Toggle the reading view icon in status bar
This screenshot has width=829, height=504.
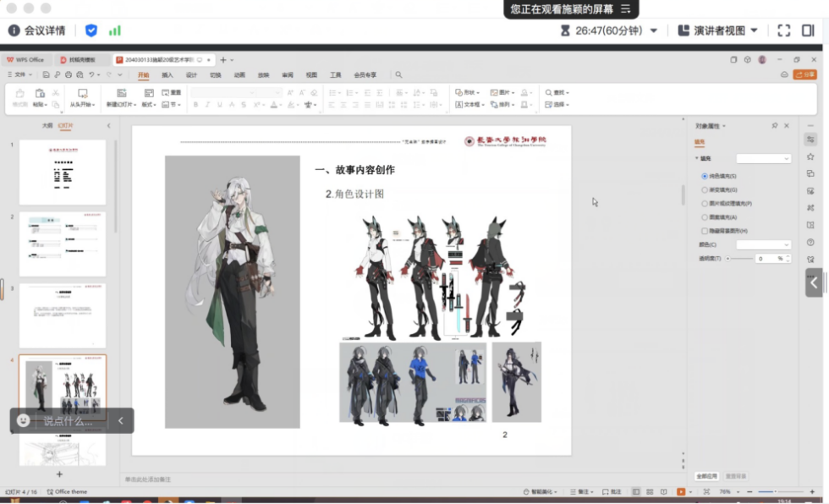pos(663,492)
